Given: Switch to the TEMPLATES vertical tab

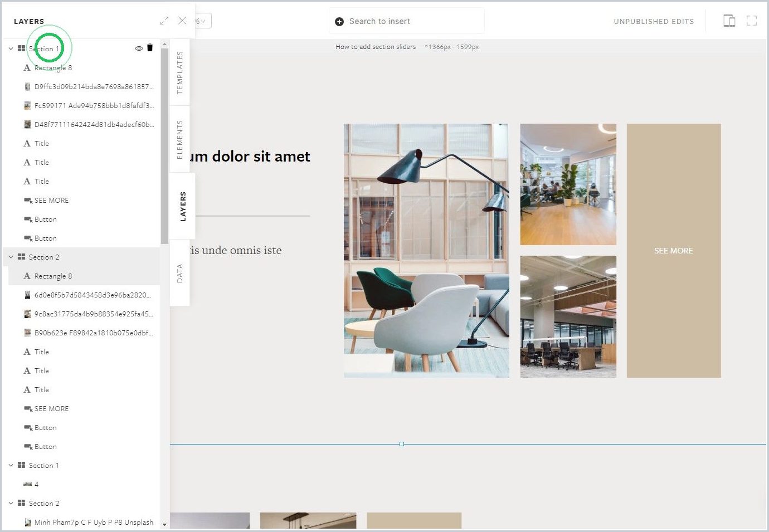Looking at the screenshot, I should pos(179,72).
